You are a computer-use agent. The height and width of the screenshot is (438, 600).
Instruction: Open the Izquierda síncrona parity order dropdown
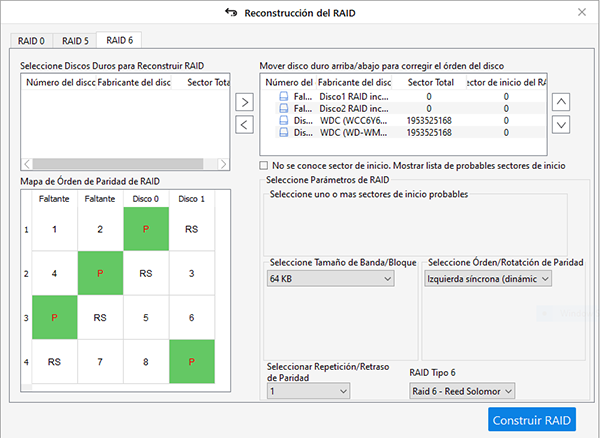point(488,278)
